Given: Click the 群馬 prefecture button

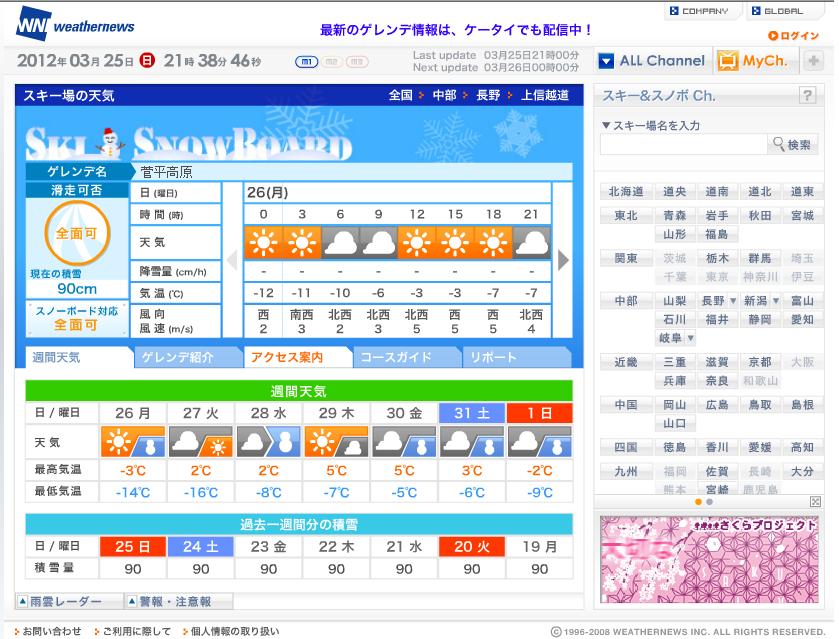Looking at the screenshot, I should point(760,258).
